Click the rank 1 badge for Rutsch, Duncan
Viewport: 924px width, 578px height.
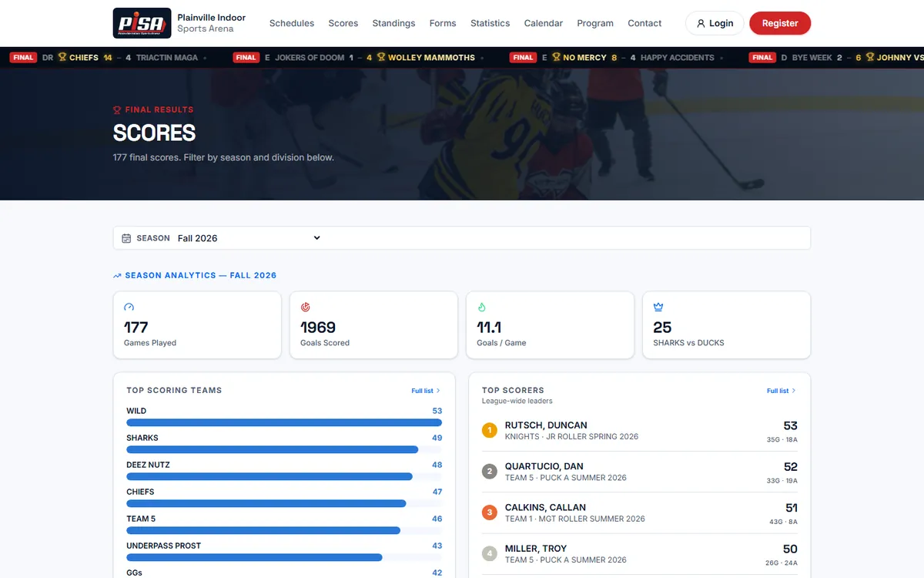tap(489, 430)
